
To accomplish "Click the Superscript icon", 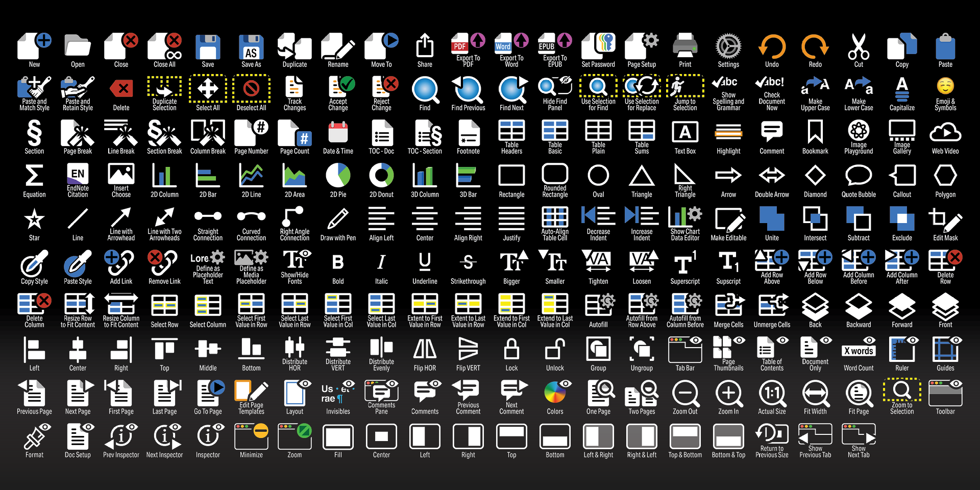I will coord(685,263).
